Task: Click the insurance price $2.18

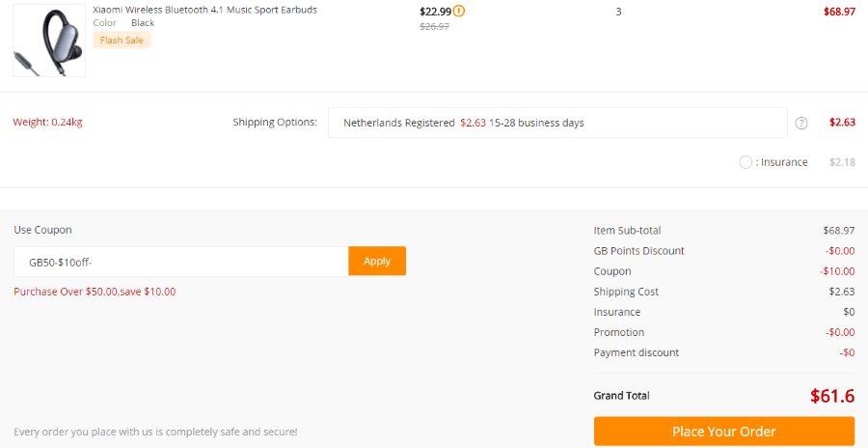Action: [842, 162]
